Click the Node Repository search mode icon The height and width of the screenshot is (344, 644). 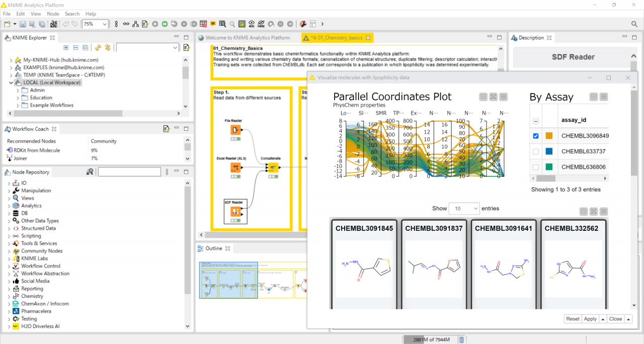point(90,172)
